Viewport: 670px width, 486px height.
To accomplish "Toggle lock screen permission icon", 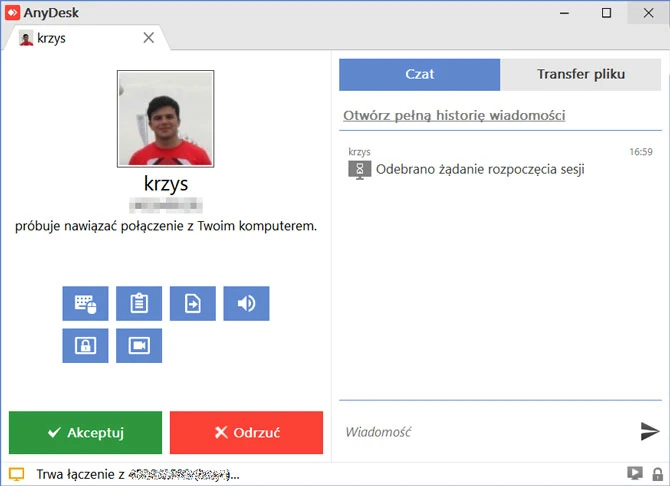I will (x=85, y=346).
